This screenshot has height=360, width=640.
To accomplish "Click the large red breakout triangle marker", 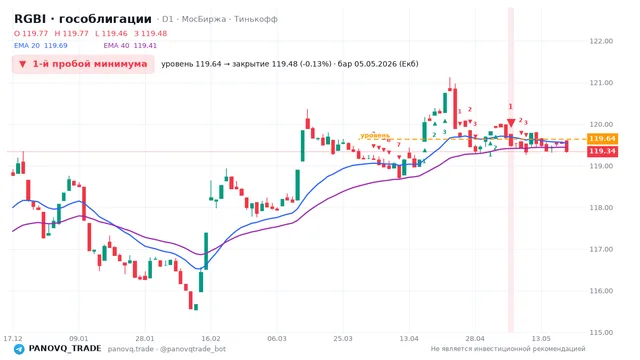I will coord(511,123).
